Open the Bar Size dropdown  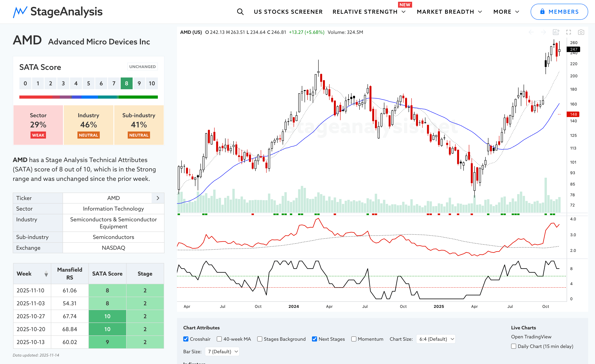tap(222, 351)
